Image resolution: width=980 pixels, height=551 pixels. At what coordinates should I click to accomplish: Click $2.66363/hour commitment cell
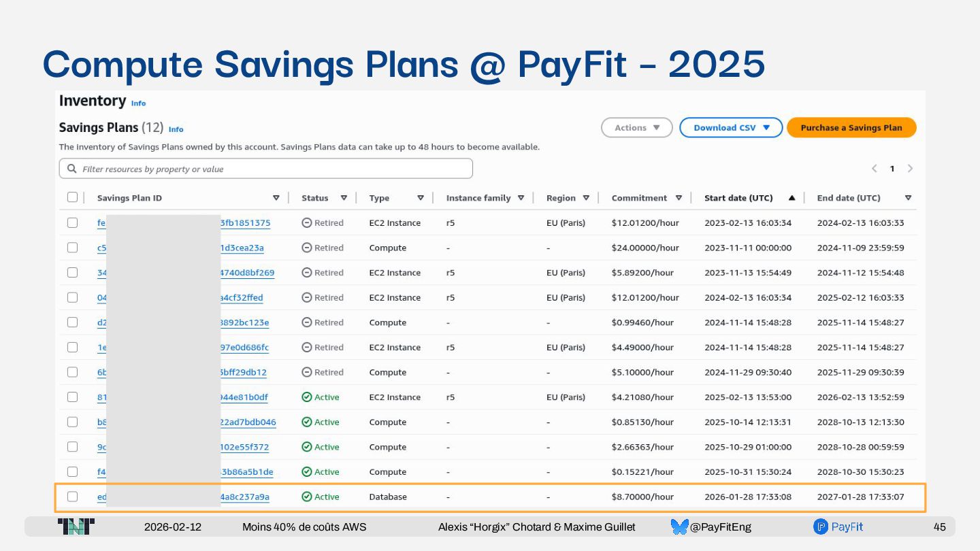coord(642,448)
